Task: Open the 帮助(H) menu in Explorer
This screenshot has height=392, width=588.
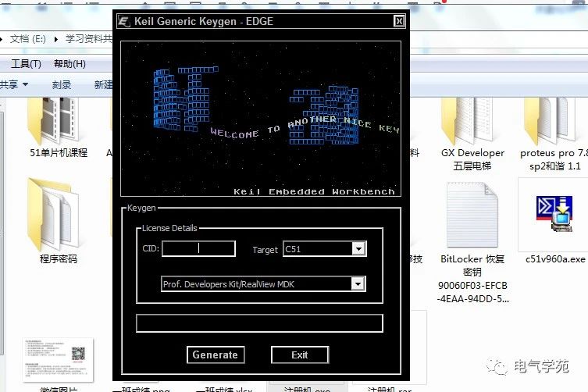Action: (69, 64)
